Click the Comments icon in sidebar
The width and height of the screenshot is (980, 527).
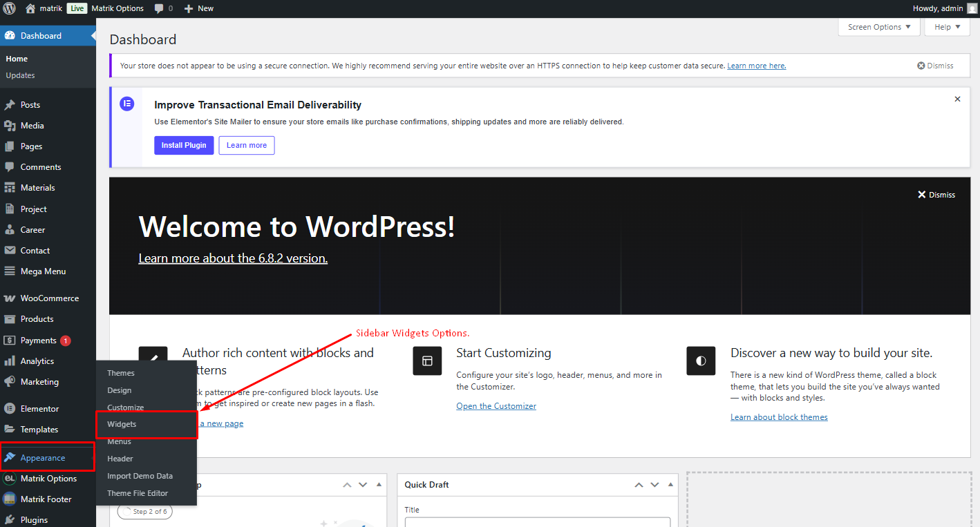10,167
